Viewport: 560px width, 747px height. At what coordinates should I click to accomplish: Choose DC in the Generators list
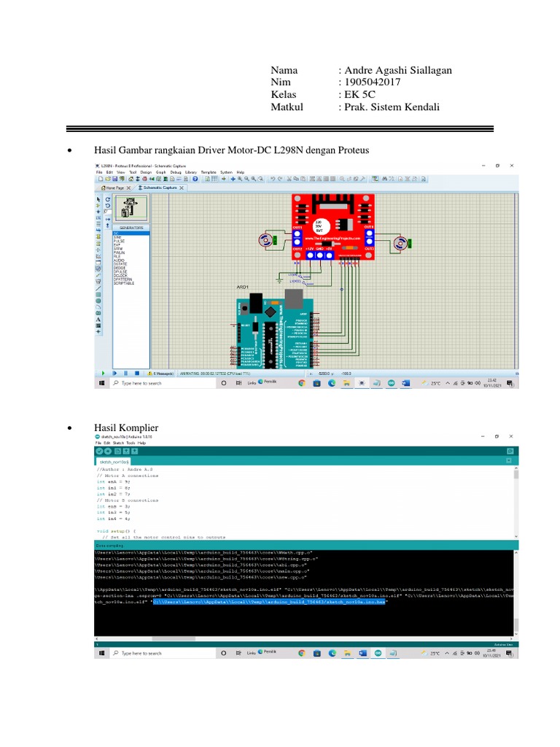(x=131, y=233)
